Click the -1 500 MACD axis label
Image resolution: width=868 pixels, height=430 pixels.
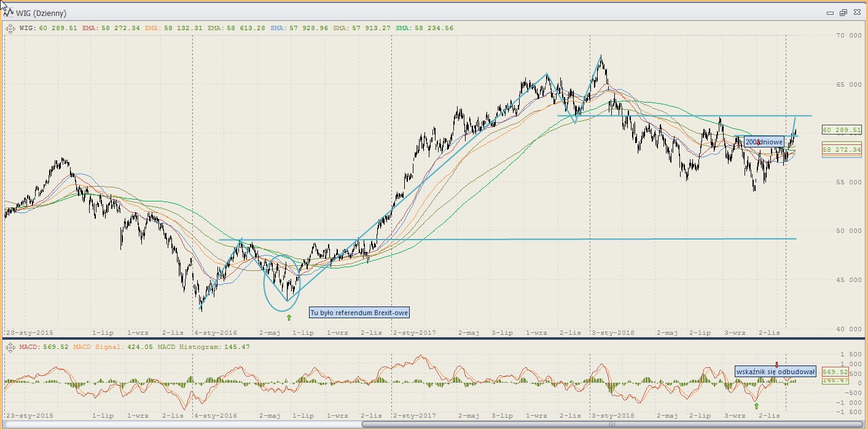pyautogui.click(x=850, y=412)
